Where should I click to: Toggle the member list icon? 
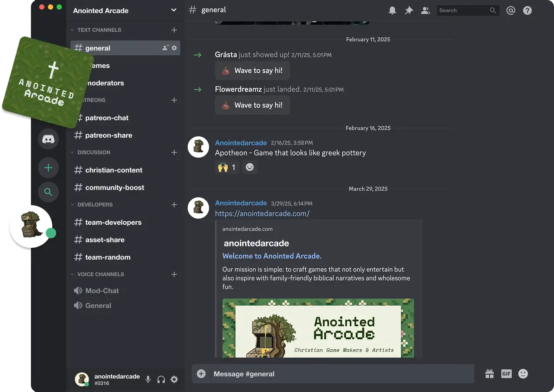(426, 10)
